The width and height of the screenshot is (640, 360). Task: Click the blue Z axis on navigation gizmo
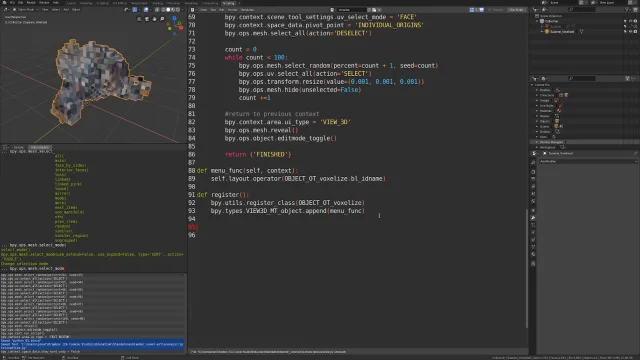(x=174, y=18)
